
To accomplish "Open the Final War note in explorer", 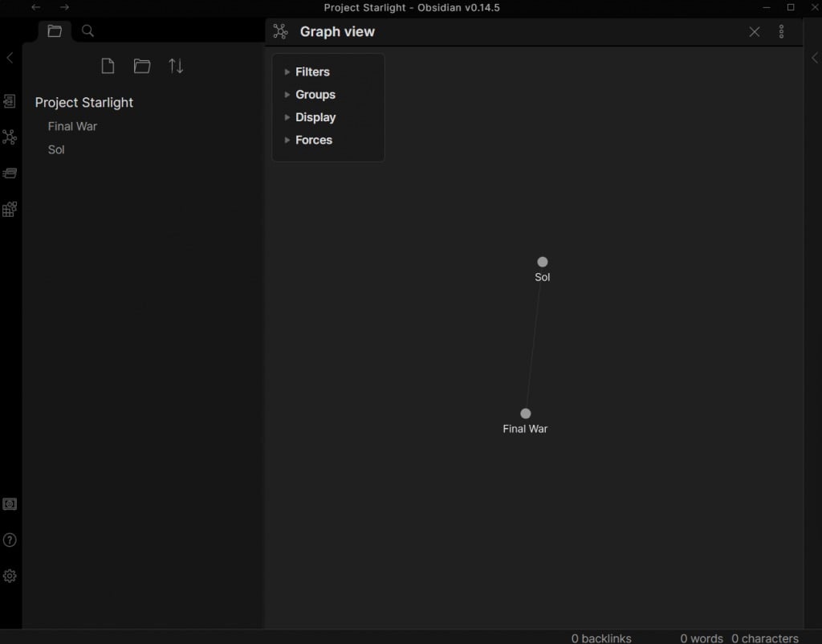I will (x=72, y=126).
